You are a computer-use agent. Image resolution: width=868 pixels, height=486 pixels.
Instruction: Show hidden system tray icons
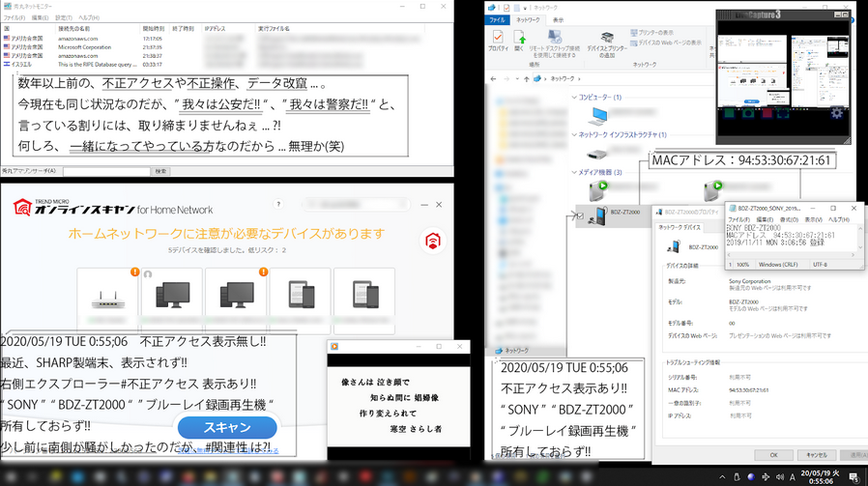722,476
